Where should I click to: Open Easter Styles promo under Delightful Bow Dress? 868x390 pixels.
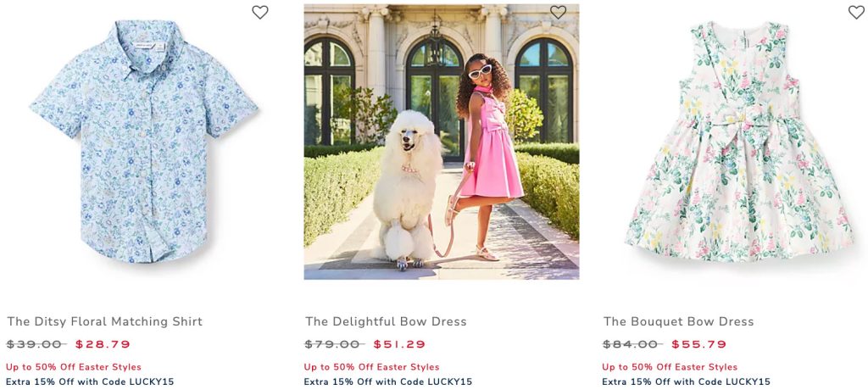pyautogui.click(x=371, y=367)
